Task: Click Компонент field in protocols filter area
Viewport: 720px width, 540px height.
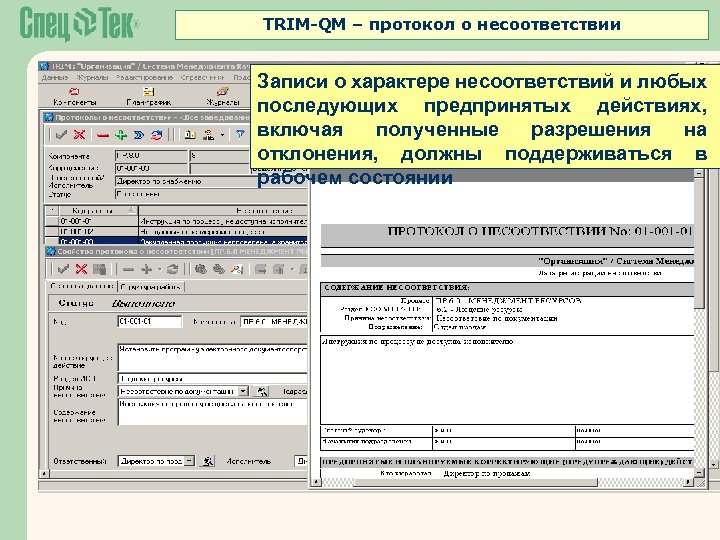Action: pos(151,156)
